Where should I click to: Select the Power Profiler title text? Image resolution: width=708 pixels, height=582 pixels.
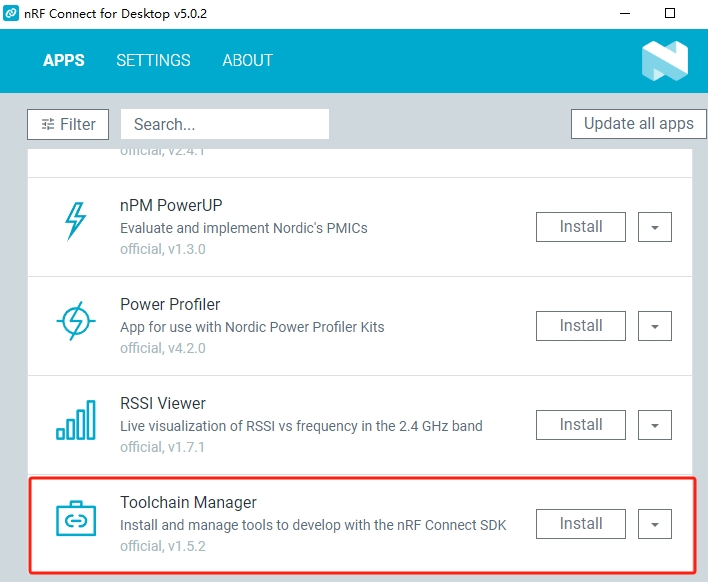[x=170, y=304]
